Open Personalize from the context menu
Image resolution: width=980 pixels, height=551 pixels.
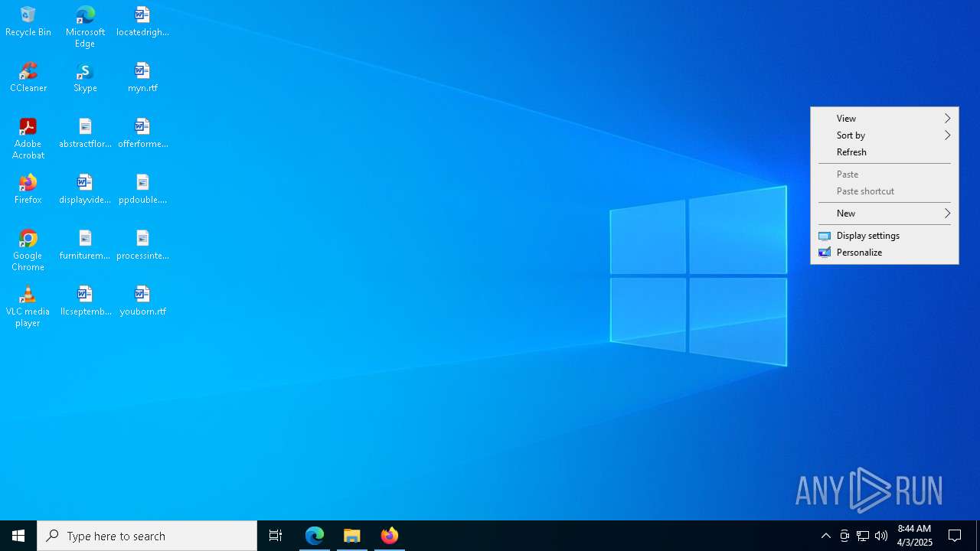click(884, 253)
